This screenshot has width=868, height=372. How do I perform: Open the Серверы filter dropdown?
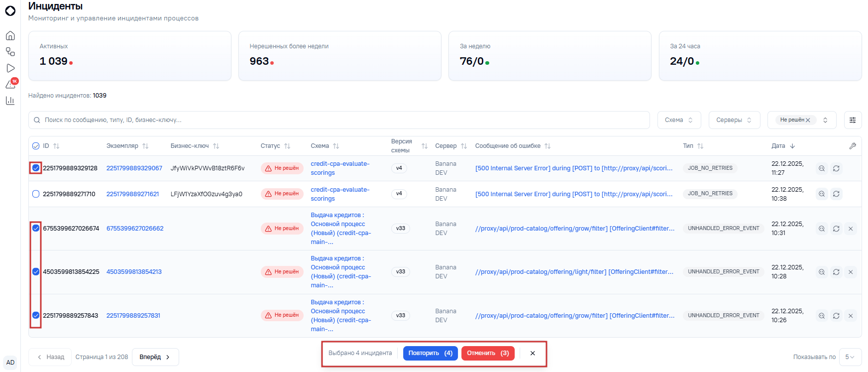pos(734,120)
